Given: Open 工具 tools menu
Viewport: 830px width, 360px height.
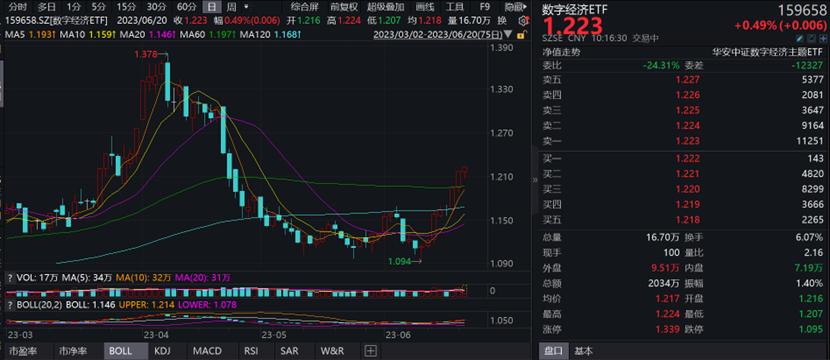Looking at the screenshot, I should pos(455,7).
